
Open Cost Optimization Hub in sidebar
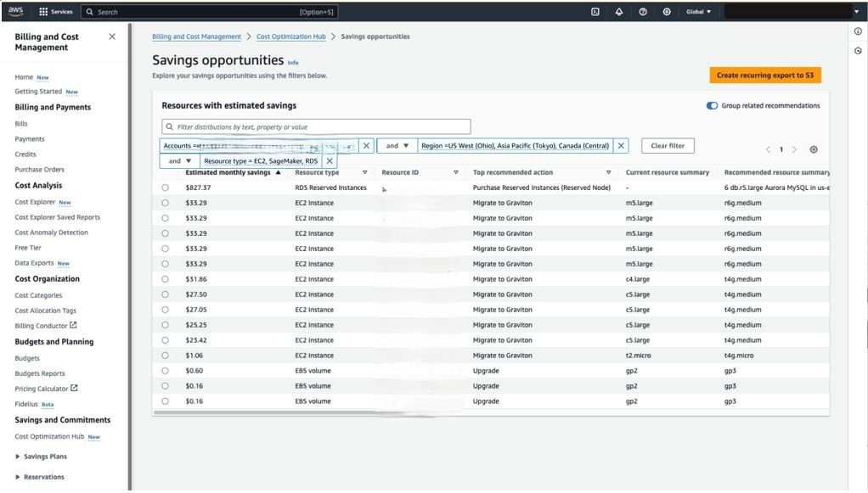click(49, 436)
